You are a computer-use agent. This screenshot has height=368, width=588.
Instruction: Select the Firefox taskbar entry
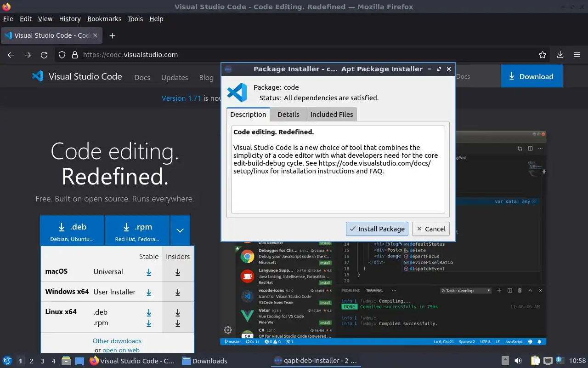(x=132, y=361)
